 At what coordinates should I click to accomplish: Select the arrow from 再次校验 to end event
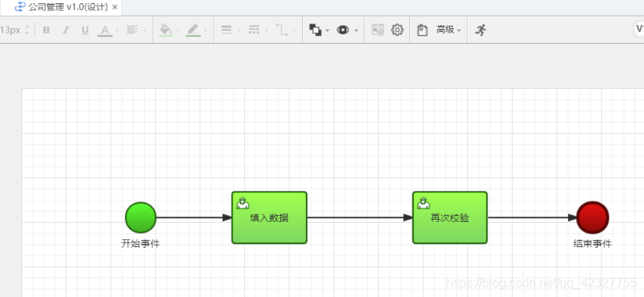[x=532, y=217]
